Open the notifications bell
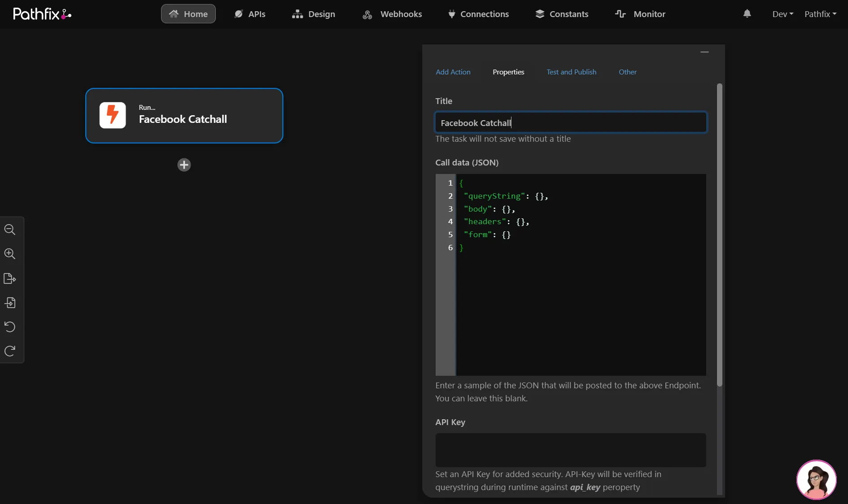The width and height of the screenshot is (848, 504). (747, 14)
